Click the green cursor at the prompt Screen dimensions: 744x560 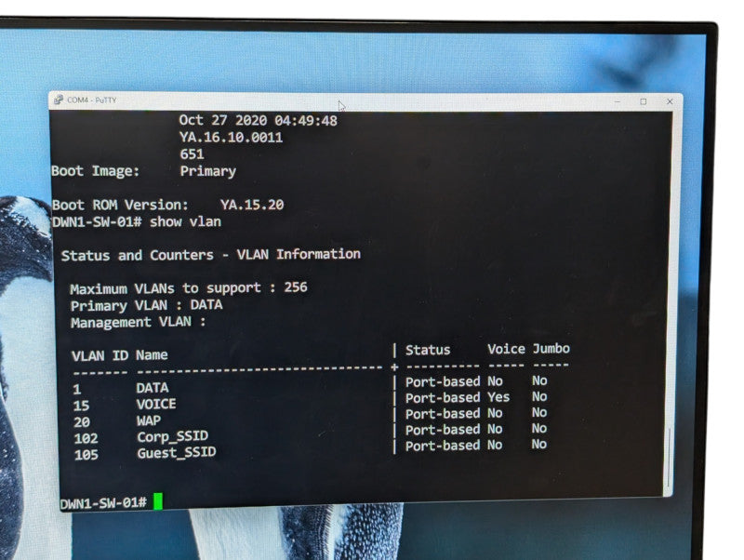pyautogui.click(x=158, y=501)
